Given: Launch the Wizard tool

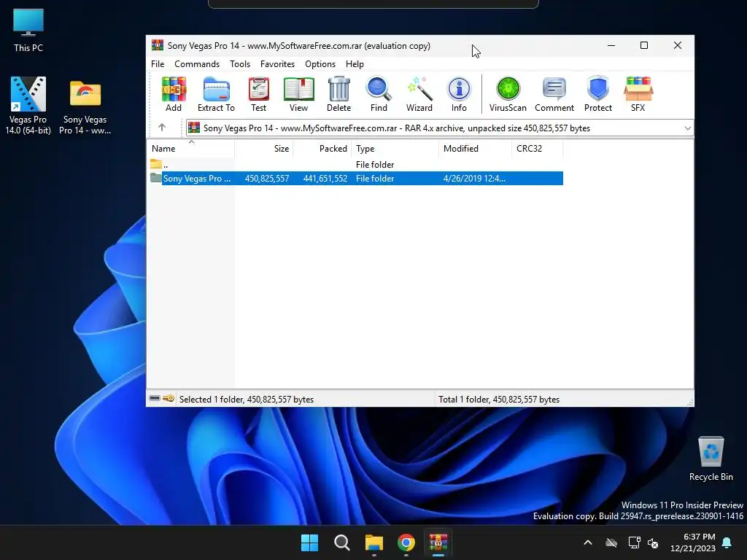Looking at the screenshot, I should [x=419, y=94].
